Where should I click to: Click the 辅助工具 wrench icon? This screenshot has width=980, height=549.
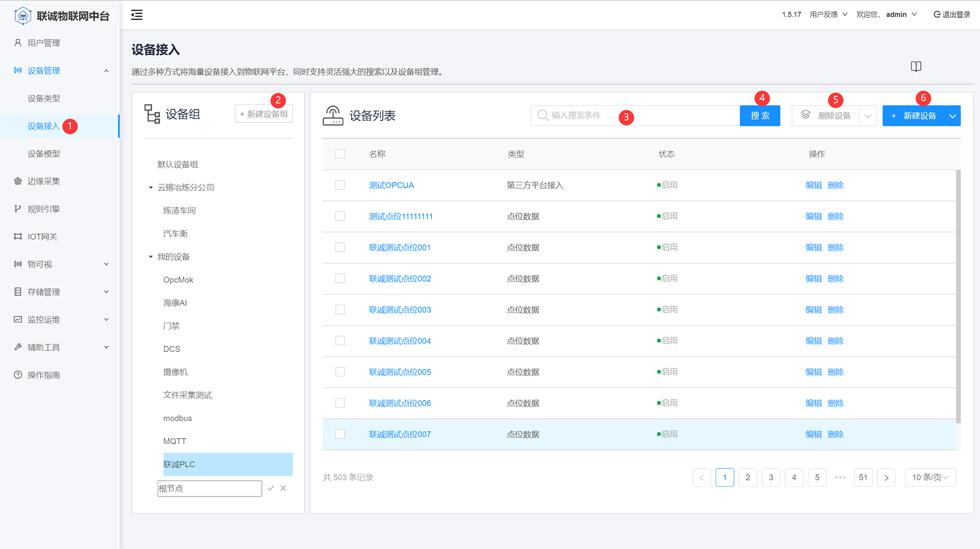(18, 347)
